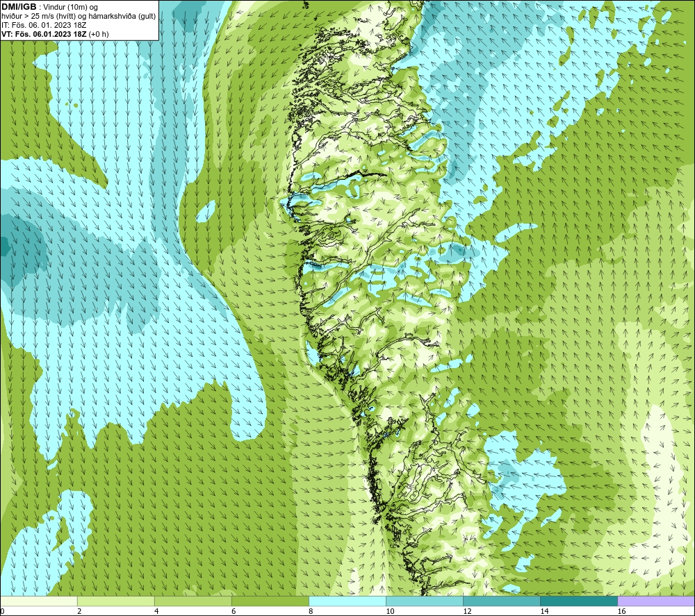This screenshot has height=616, width=695.
Task: Click the purple above-16 m/s swatch
Action: click(655, 601)
